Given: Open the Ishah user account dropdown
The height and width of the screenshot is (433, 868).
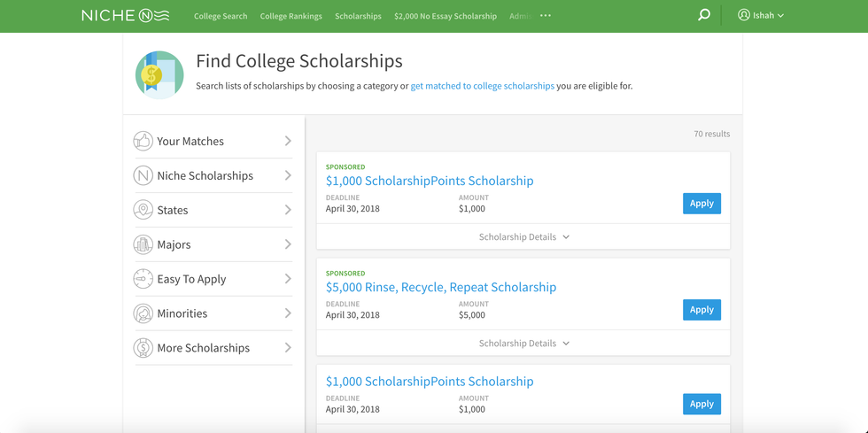Looking at the screenshot, I should point(761,15).
